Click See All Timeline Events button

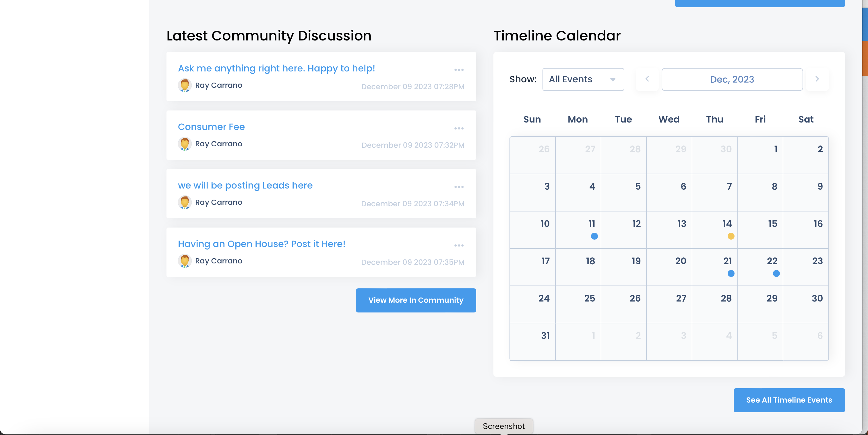coord(789,400)
